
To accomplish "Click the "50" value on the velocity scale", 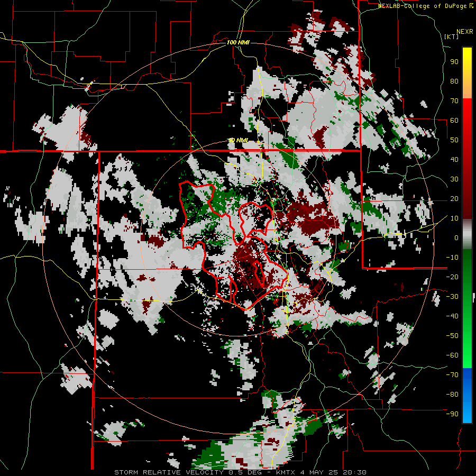I will click(x=454, y=140).
